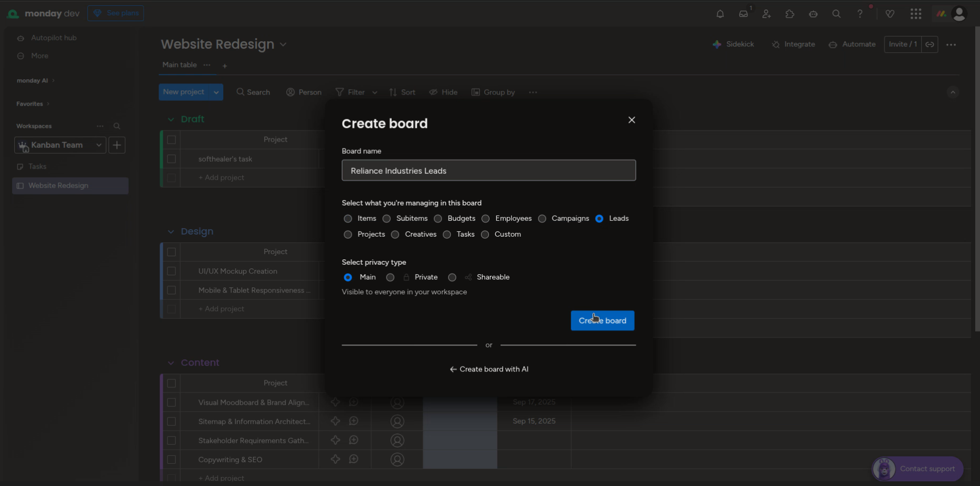Close the Create board dialog
The height and width of the screenshot is (486, 980).
point(632,120)
